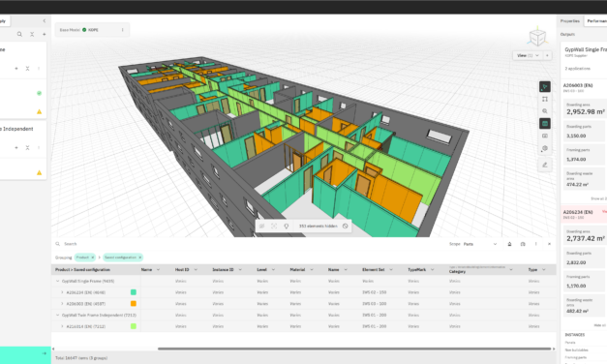Open the Level column dropdown

point(273,269)
